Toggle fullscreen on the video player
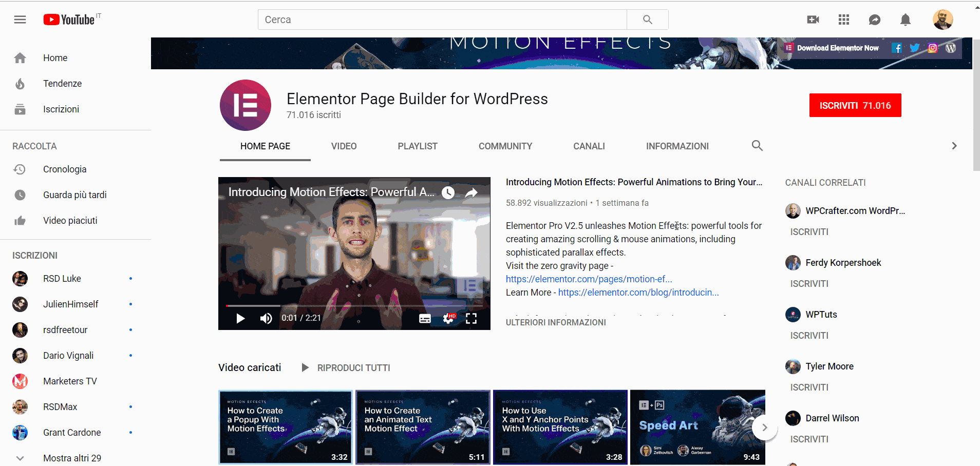980x466 pixels. tap(472, 318)
